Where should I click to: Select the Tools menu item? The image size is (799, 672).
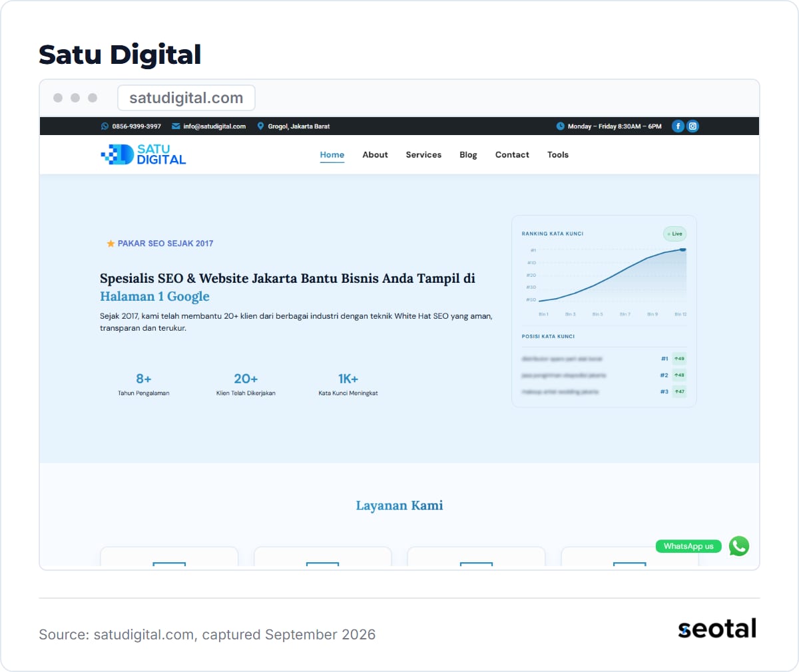[x=558, y=154]
